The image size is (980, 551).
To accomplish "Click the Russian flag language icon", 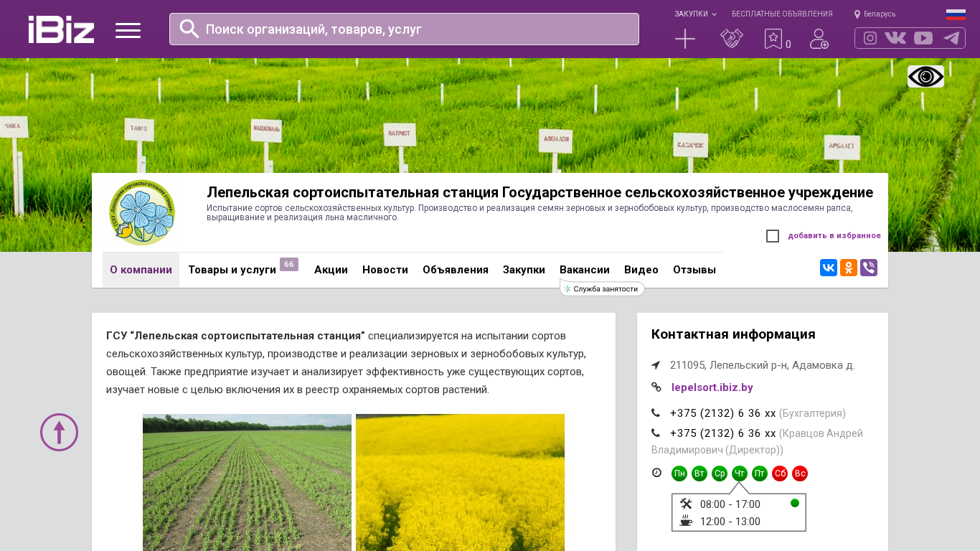I will [956, 14].
